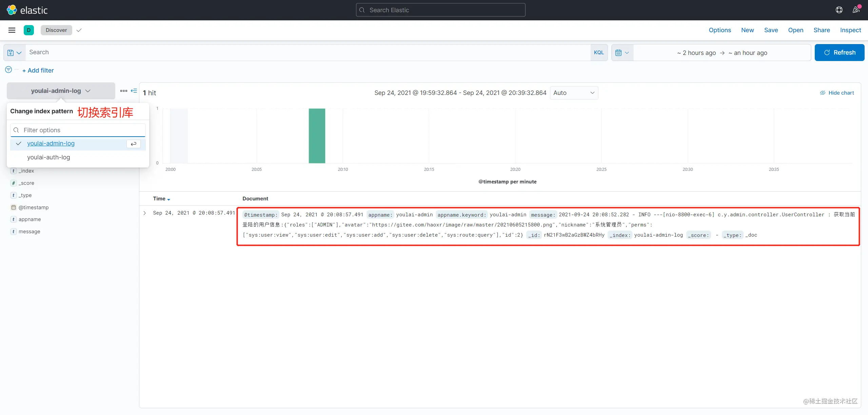
Task: Select the _type field
Action: pos(25,195)
